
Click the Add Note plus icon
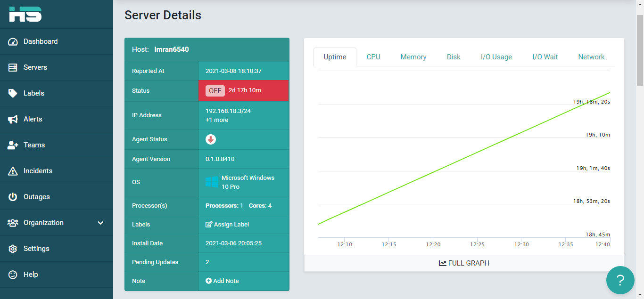(x=209, y=281)
